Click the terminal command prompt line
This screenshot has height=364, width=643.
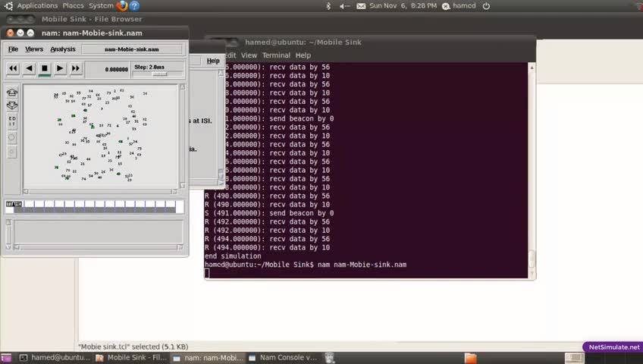(306, 265)
